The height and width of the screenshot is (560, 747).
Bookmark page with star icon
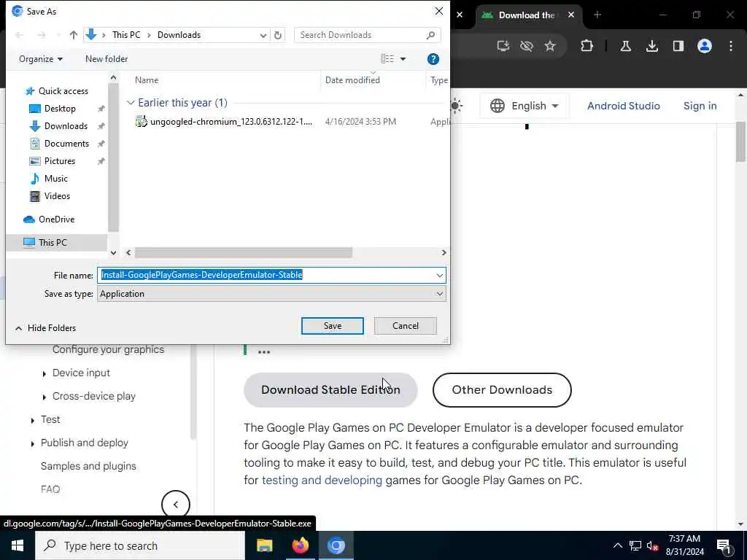550,46
